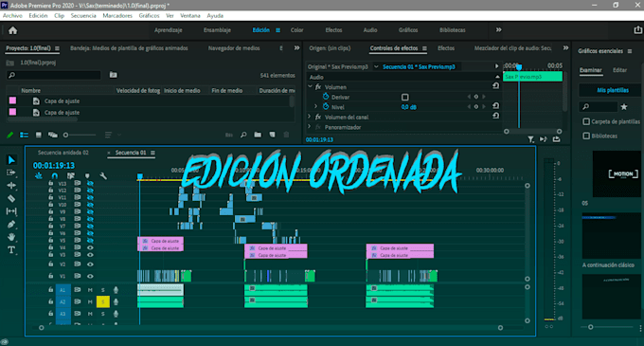Screen dimensions: 644x346
Task: Toggle visibility eye for track V1
Action: pos(90,276)
